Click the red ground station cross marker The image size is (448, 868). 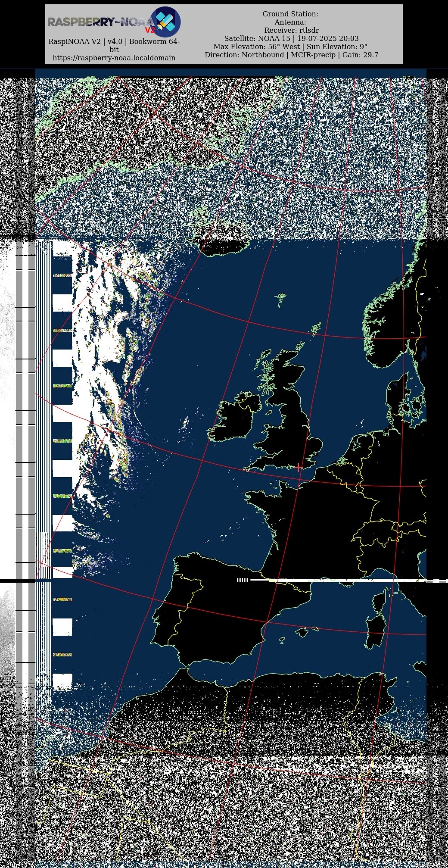[x=299, y=467]
